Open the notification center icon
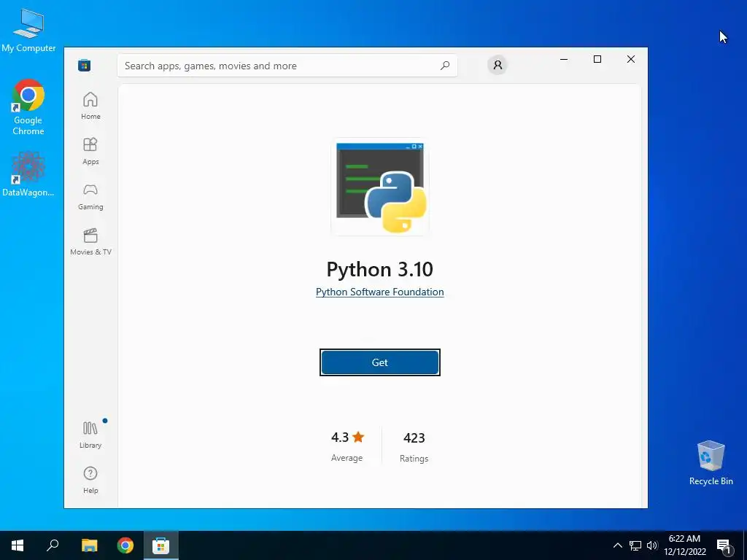This screenshot has width=747, height=560. (x=724, y=546)
